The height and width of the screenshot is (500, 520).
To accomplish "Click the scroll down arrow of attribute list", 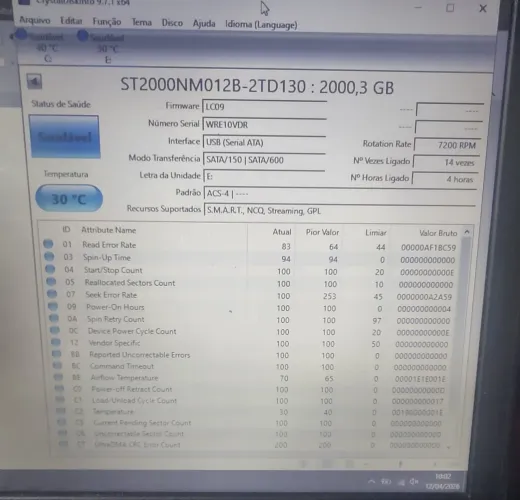I will 449,447.
